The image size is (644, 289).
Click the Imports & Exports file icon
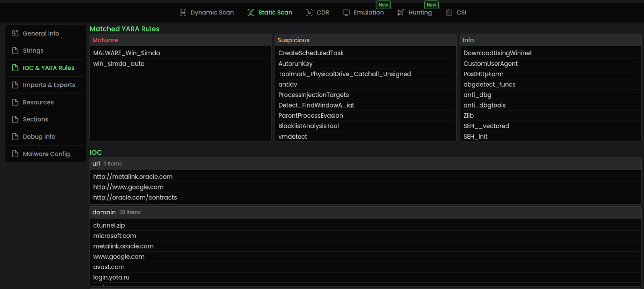(x=15, y=85)
